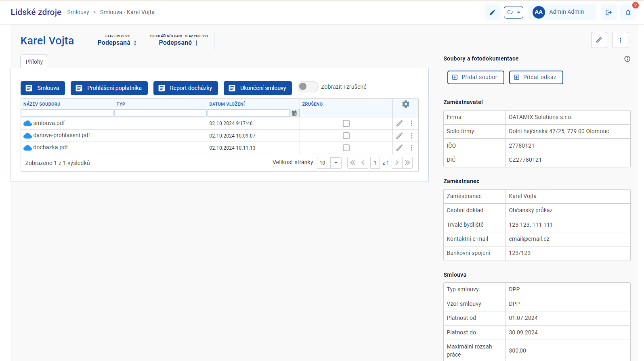Click the Admin Admin user name

coord(566,12)
